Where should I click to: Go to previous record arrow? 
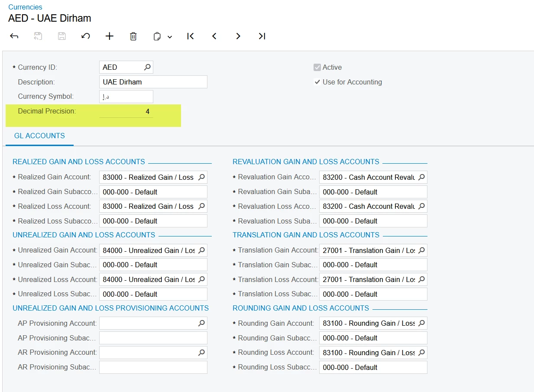coord(214,36)
